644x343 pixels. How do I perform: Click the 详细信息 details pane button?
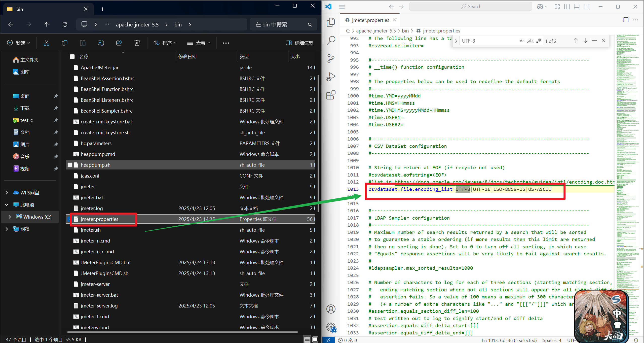tap(299, 43)
